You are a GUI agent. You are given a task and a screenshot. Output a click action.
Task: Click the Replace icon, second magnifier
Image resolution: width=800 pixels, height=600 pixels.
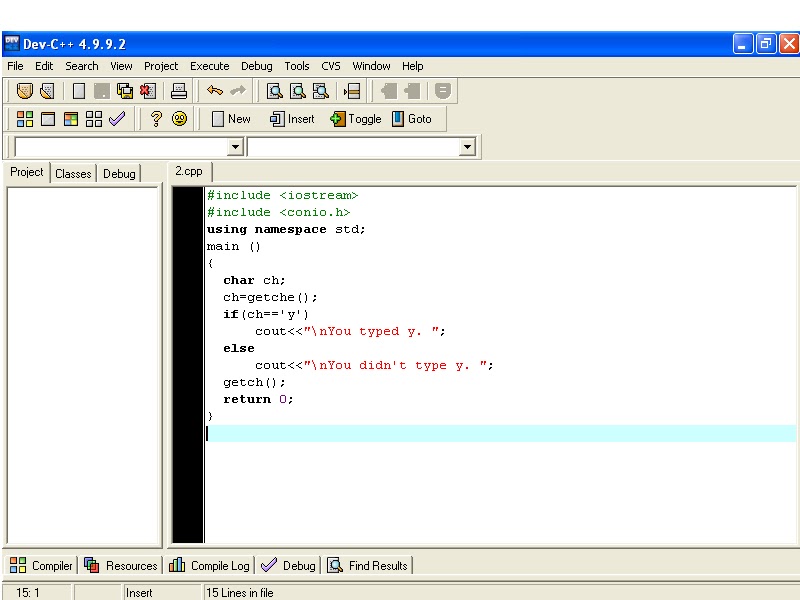point(297,91)
